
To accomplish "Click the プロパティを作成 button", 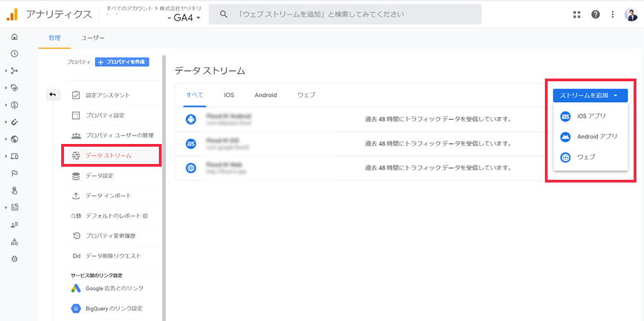I will point(122,62).
